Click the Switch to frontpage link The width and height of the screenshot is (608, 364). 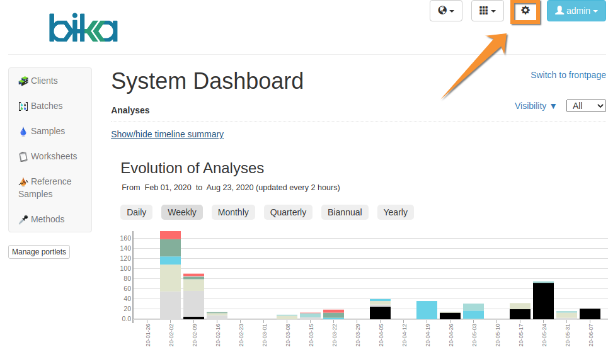click(568, 75)
